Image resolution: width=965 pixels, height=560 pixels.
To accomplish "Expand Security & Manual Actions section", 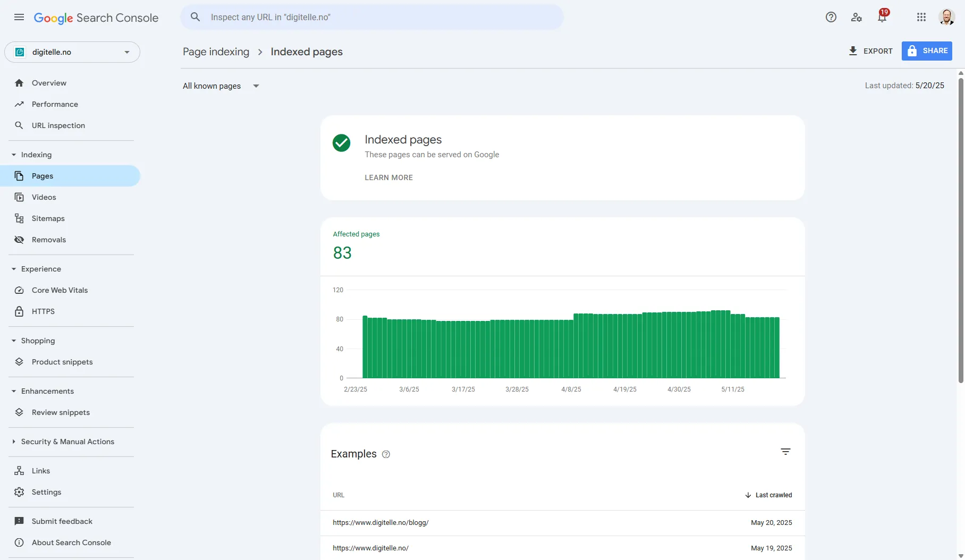I will click(14, 442).
